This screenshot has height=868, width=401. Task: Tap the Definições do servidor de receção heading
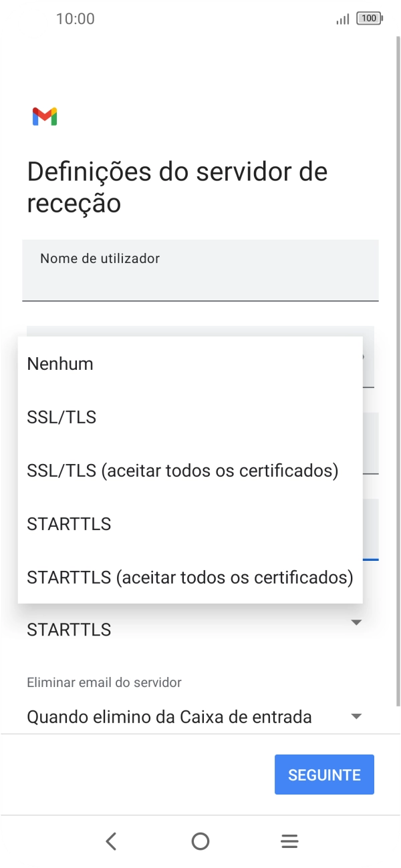pyautogui.click(x=176, y=187)
